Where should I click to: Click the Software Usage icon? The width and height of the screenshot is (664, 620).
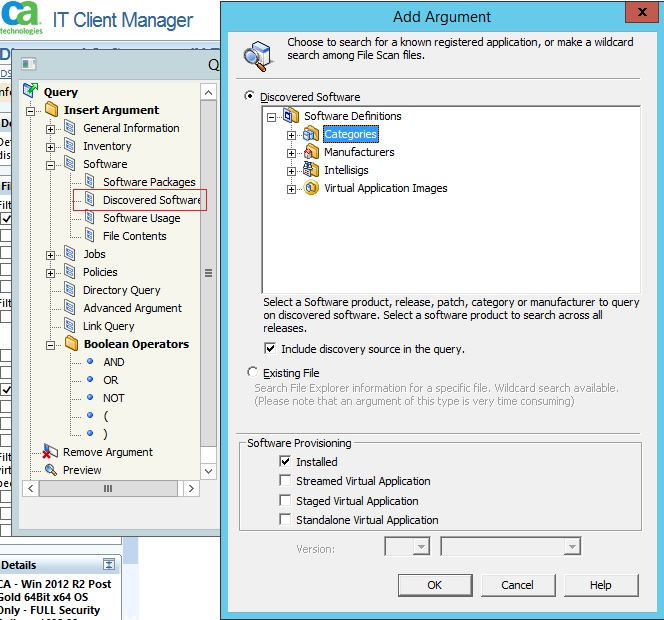(x=90, y=217)
